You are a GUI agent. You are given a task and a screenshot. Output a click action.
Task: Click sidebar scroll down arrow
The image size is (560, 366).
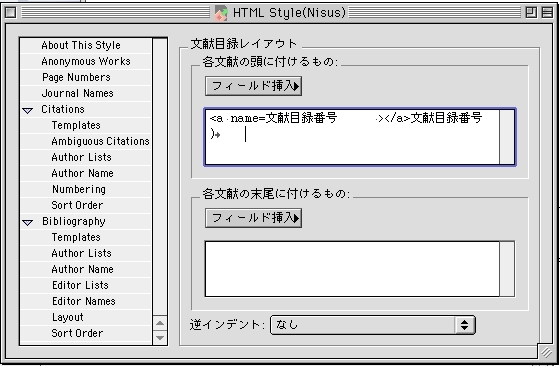coord(160,337)
